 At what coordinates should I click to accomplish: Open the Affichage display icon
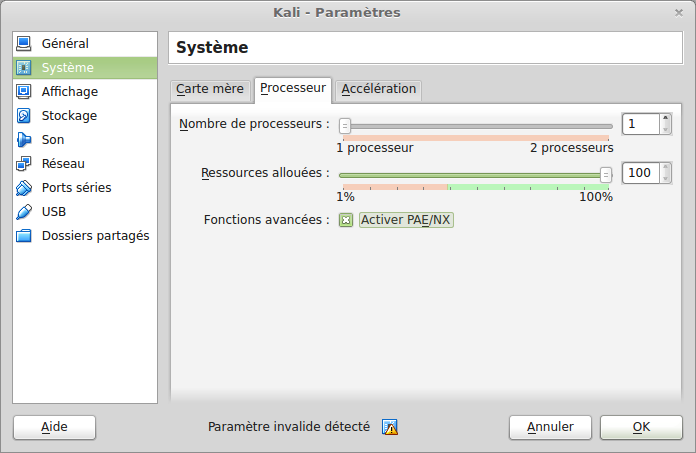click(x=25, y=92)
